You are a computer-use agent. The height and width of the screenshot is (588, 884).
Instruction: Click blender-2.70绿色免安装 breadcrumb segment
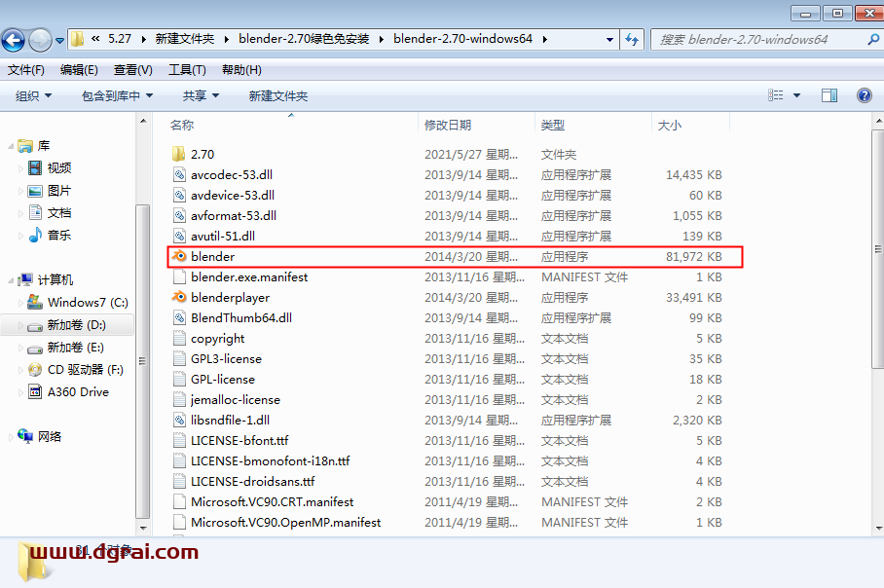pos(304,39)
